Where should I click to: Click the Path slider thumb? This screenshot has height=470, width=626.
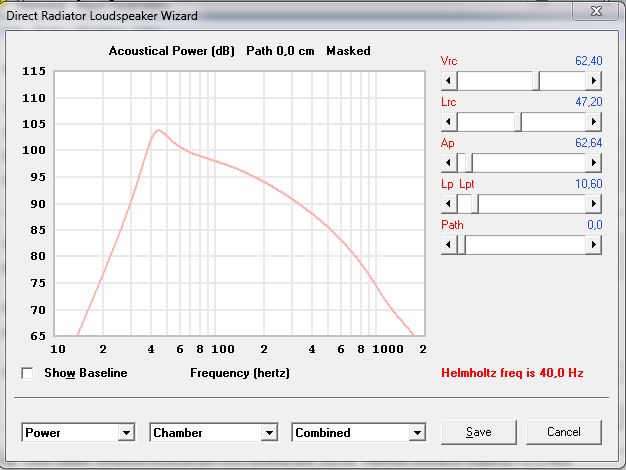(462, 244)
